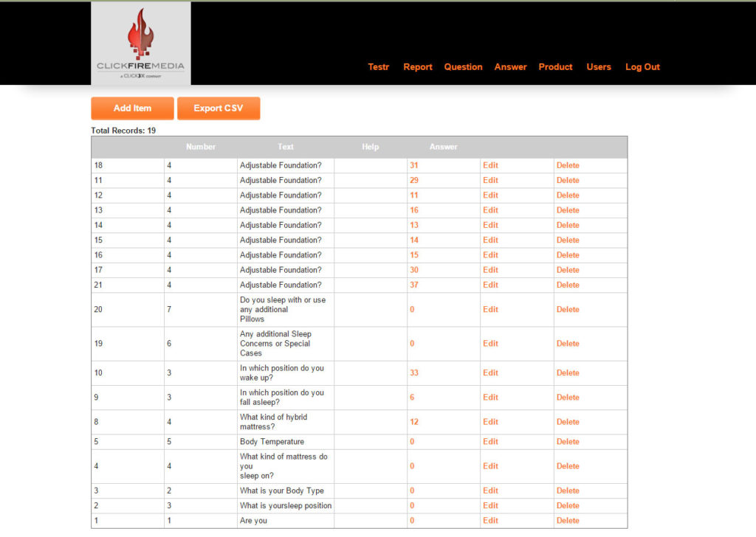Click the Text column header

click(286, 147)
